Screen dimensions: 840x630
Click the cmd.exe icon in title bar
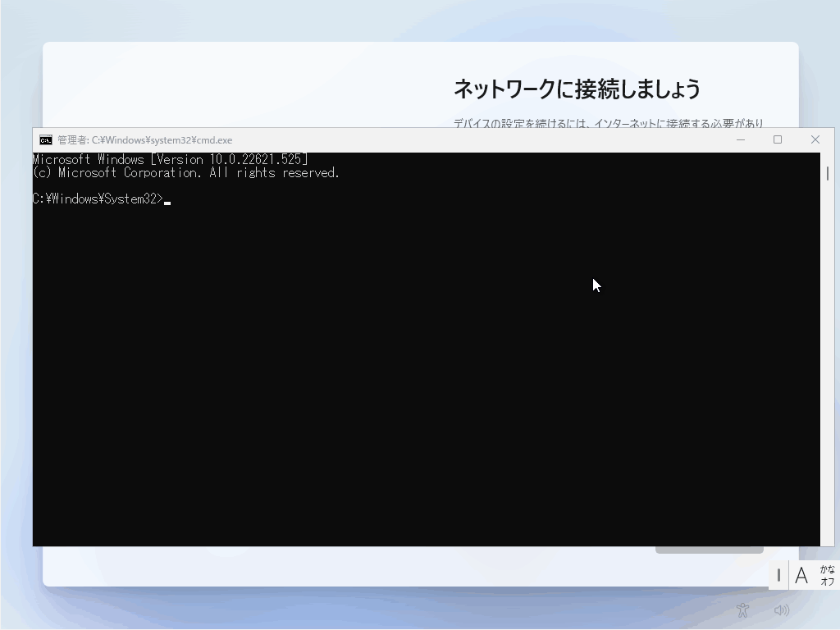tap(46, 139)
